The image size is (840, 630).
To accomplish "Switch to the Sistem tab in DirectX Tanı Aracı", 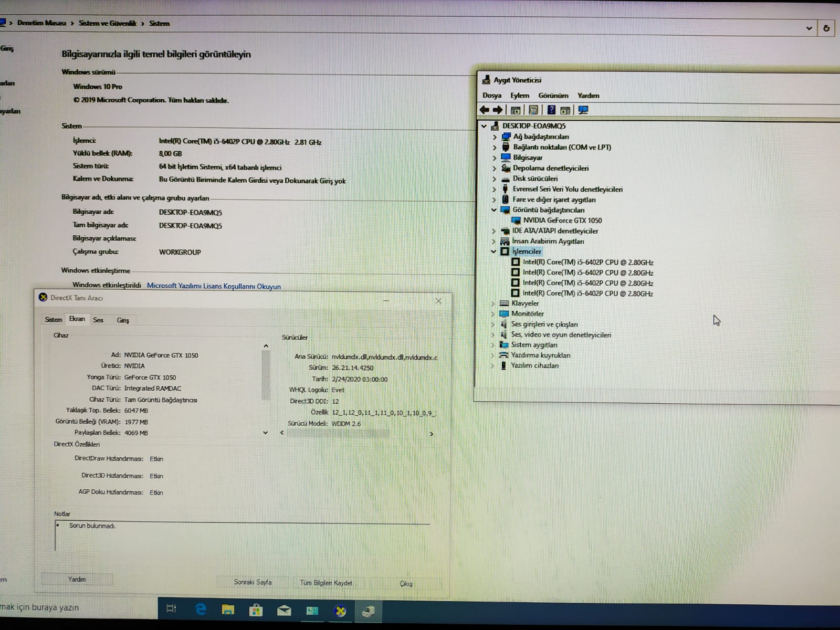I will (x=53, y=320).
